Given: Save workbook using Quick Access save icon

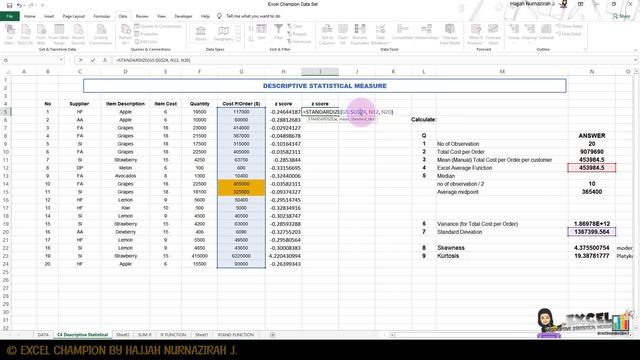Looking at the screenshot, I should [9, 5].
